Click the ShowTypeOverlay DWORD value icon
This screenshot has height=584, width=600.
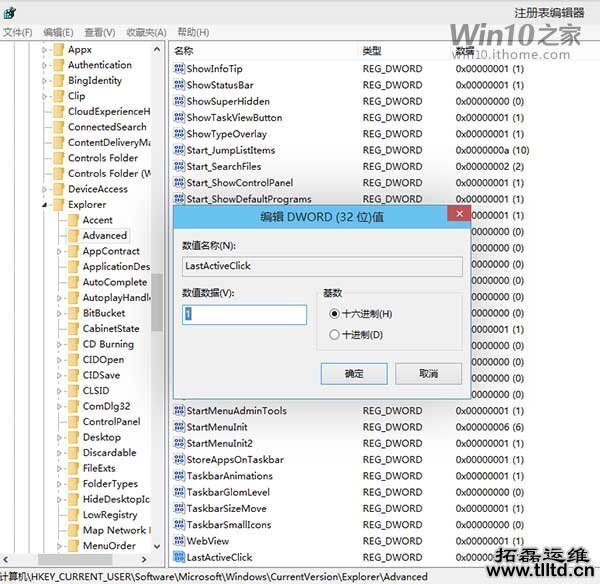click(x=179, y=134)
